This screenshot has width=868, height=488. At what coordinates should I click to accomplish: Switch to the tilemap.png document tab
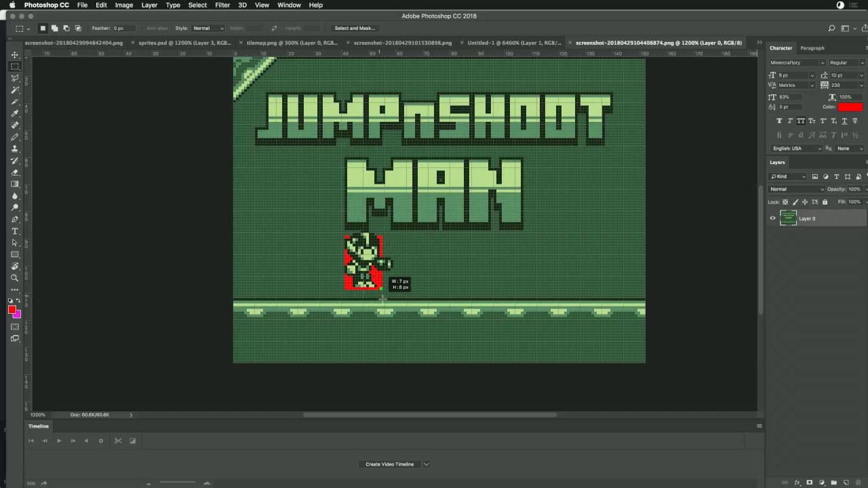[292, 43]
